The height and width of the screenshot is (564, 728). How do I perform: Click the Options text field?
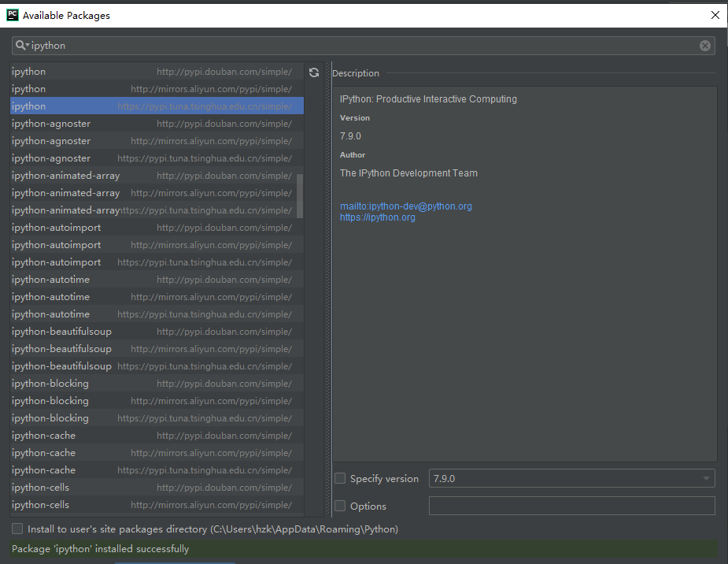pyautogui.click(x=571, y=506)
